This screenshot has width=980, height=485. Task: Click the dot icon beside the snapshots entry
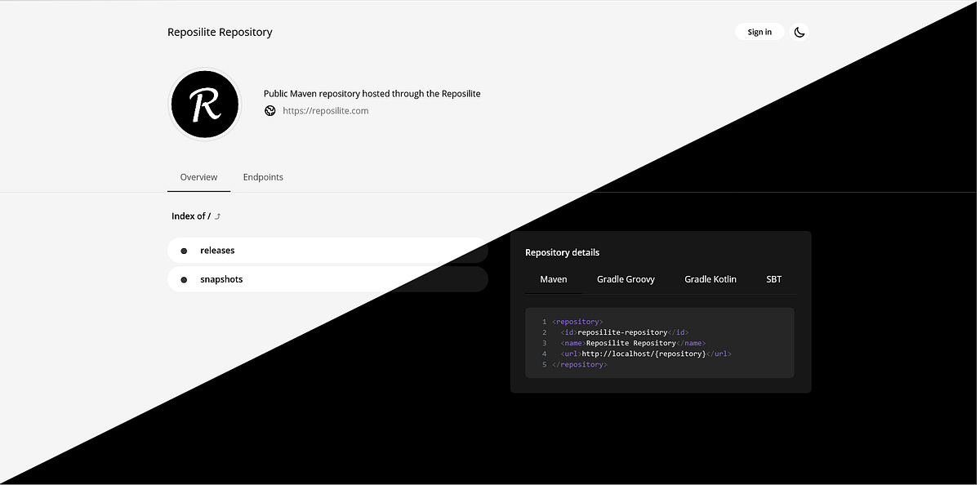(x=183, y=278)
